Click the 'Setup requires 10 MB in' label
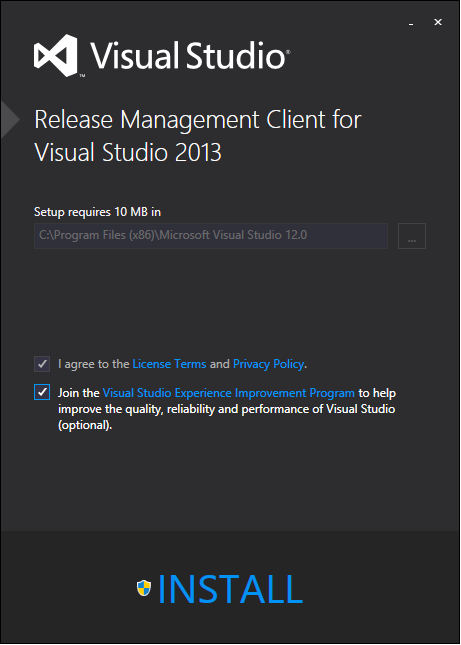Screen dimensions: 461x645 (97, 212)
